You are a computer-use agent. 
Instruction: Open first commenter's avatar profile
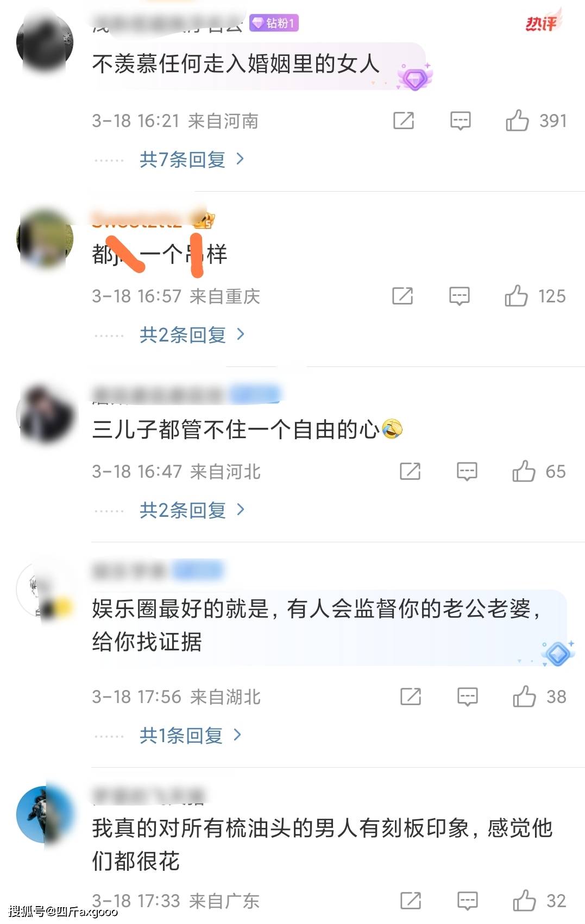[x=45, y=42]
